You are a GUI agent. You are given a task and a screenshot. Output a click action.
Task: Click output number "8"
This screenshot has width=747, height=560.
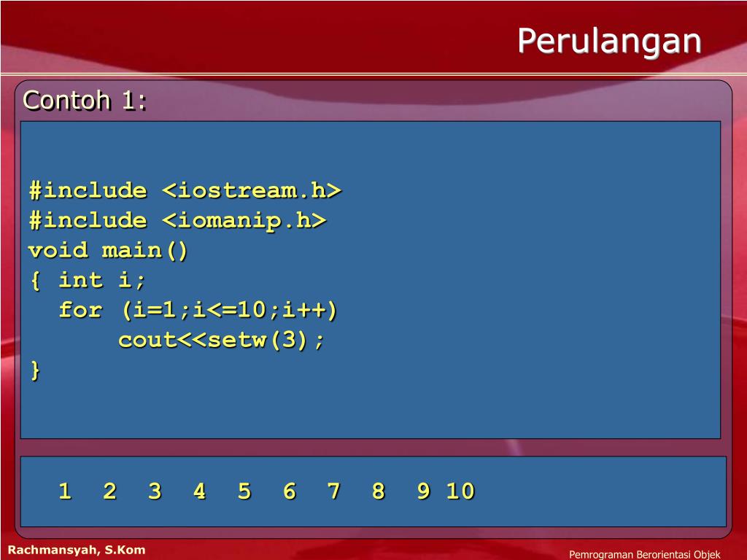pyautogui.click(x=379, y=491)
